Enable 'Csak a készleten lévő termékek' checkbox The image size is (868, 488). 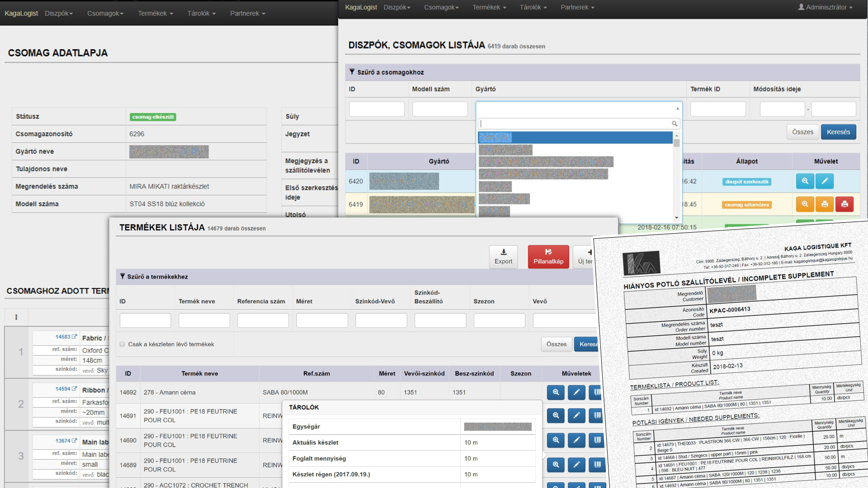(122, 344)
